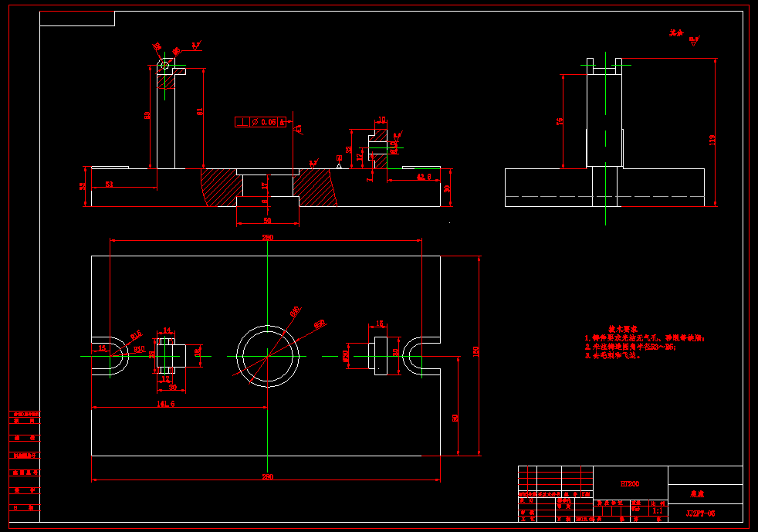
Task: Click the 76 dimension in side view
Action: [560, 121]
